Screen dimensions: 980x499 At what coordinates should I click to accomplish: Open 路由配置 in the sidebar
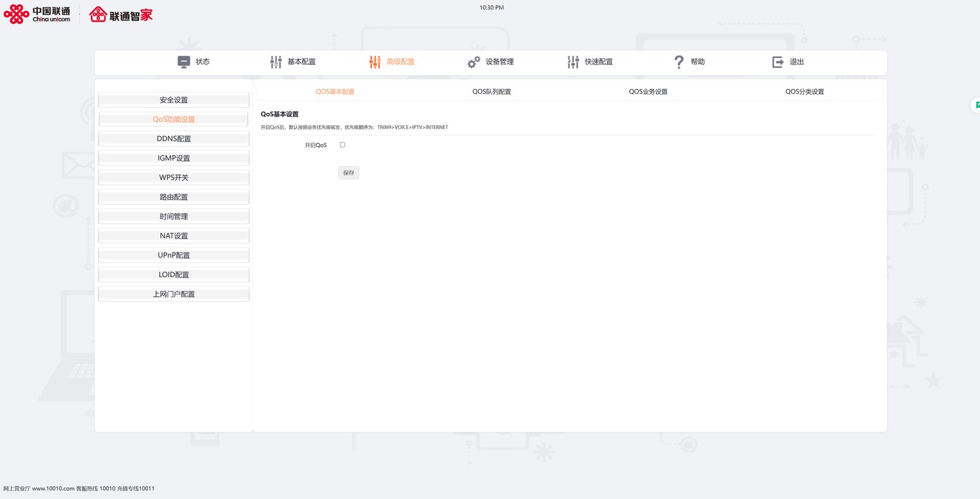point(174,197)
